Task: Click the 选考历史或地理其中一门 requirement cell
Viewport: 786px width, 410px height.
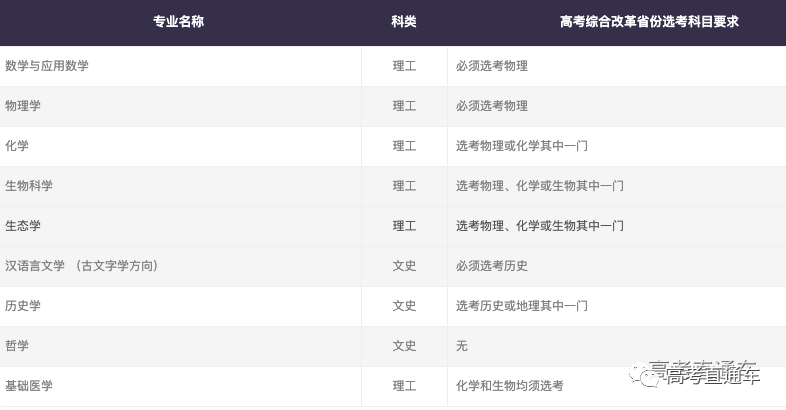Action: [x=522, y=306]
